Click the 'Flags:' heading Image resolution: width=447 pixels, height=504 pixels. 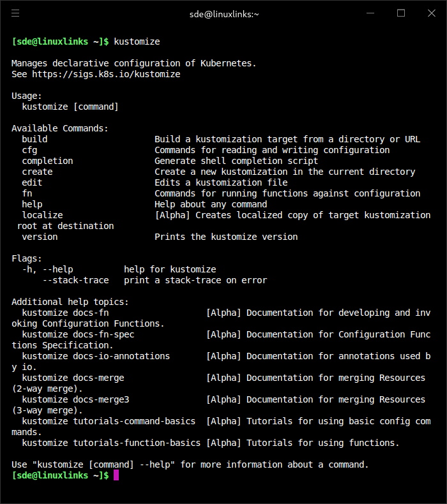(27, 259)
